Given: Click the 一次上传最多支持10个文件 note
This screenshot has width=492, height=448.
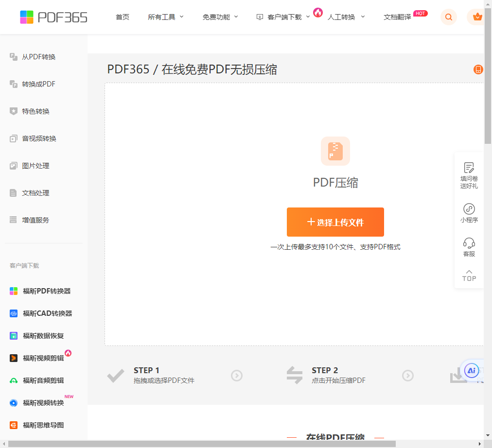Looking at the screenshot, I should [x=335, y=247].
